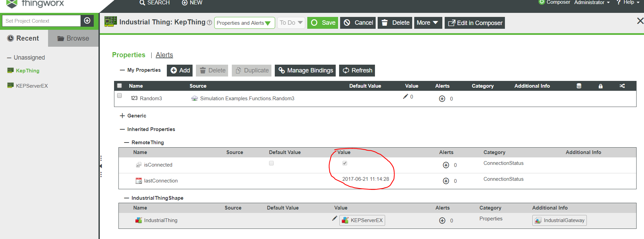The width and height of the screenshot is (644, 239).
Task: Open help tooltip next to KepThing title
Action: coord(209,23)
